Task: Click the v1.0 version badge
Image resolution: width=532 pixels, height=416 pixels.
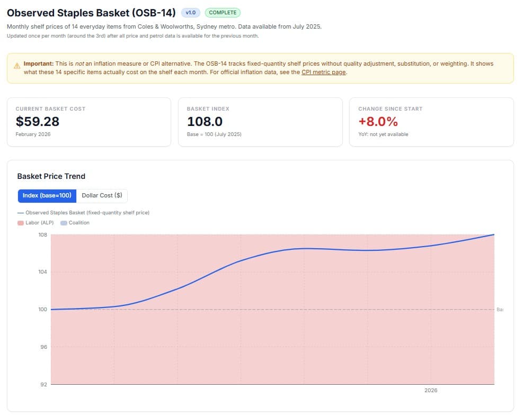Action: [x=190, y=13]
